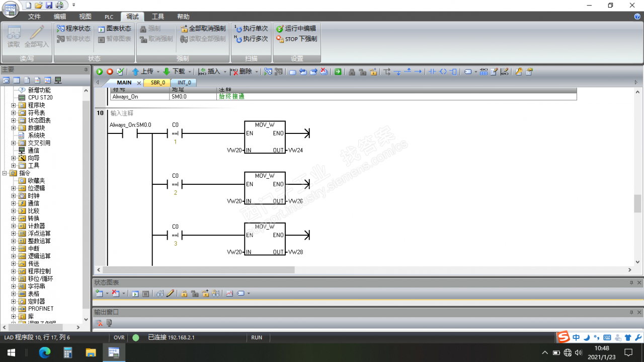Click the clear output window icon
This screenshot has width=644, height=362.
tap(100, 323)
